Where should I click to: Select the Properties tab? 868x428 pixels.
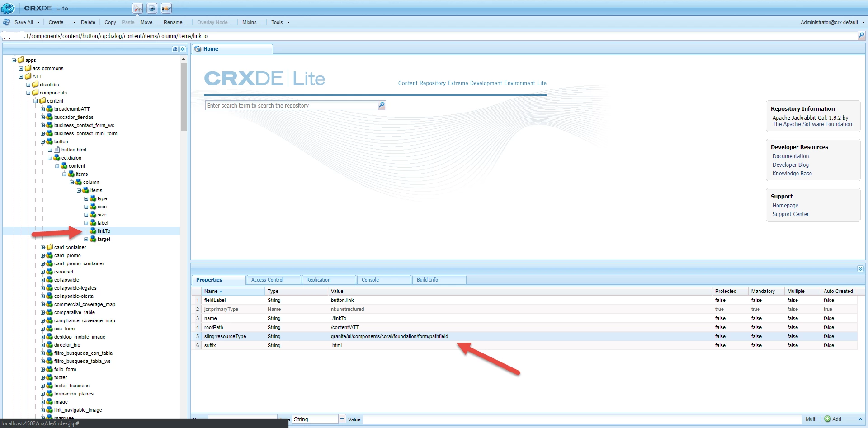click(218, 280)
